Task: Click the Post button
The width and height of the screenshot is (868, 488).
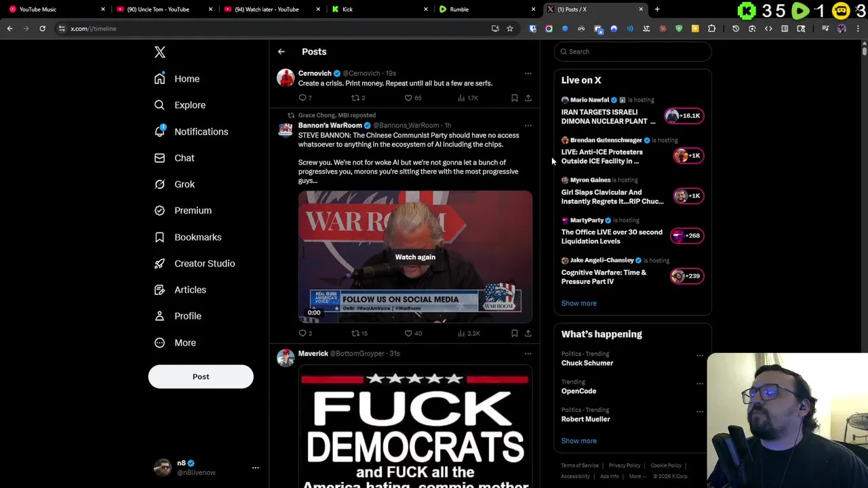Action: click(201, 377)
